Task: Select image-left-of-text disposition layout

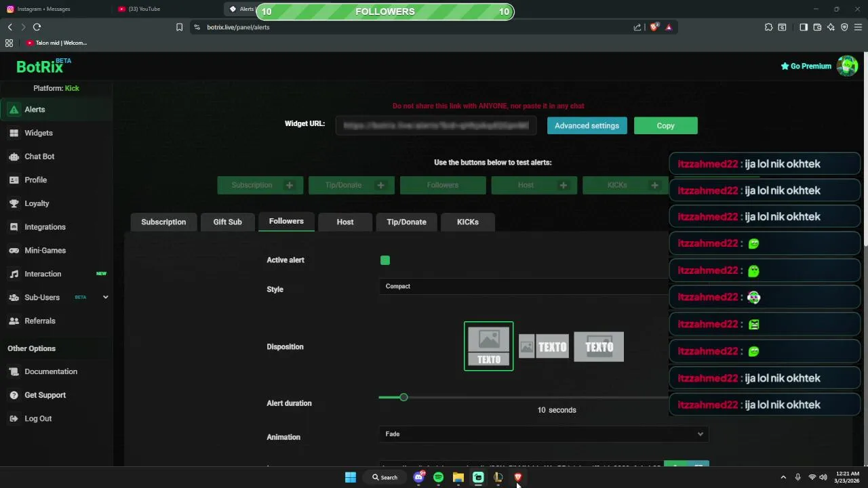Action: pyautogui.click(x=543, y=347)
